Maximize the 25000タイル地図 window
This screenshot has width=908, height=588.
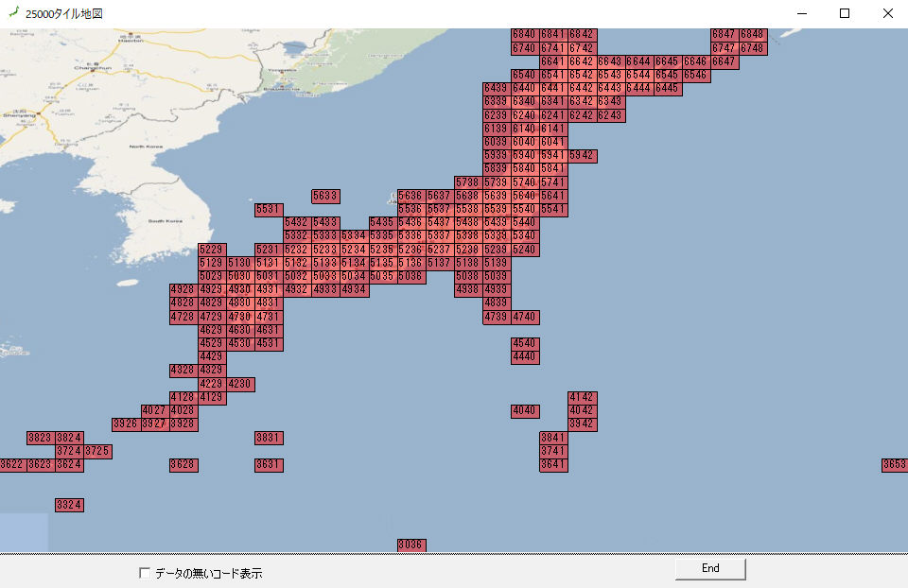[x=845, y=13]
